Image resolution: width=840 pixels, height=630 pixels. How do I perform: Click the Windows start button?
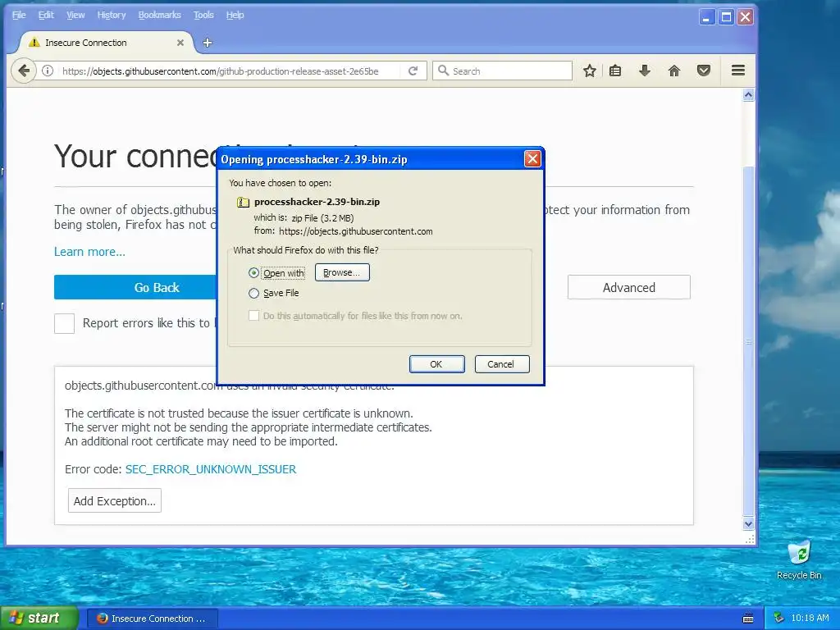pos(39,618)
